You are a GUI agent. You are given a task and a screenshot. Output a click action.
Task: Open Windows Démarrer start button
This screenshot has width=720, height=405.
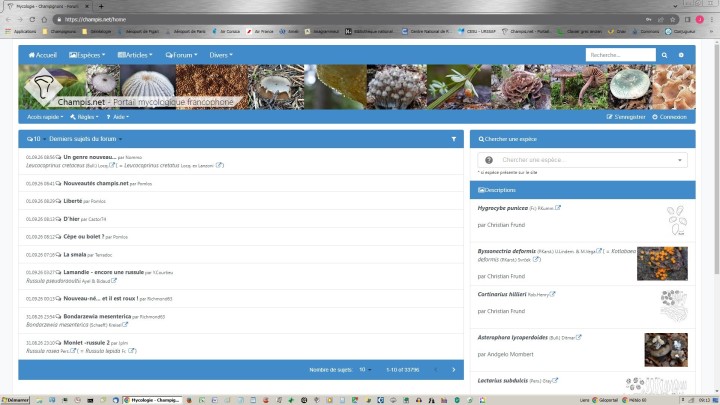[15, 400]
